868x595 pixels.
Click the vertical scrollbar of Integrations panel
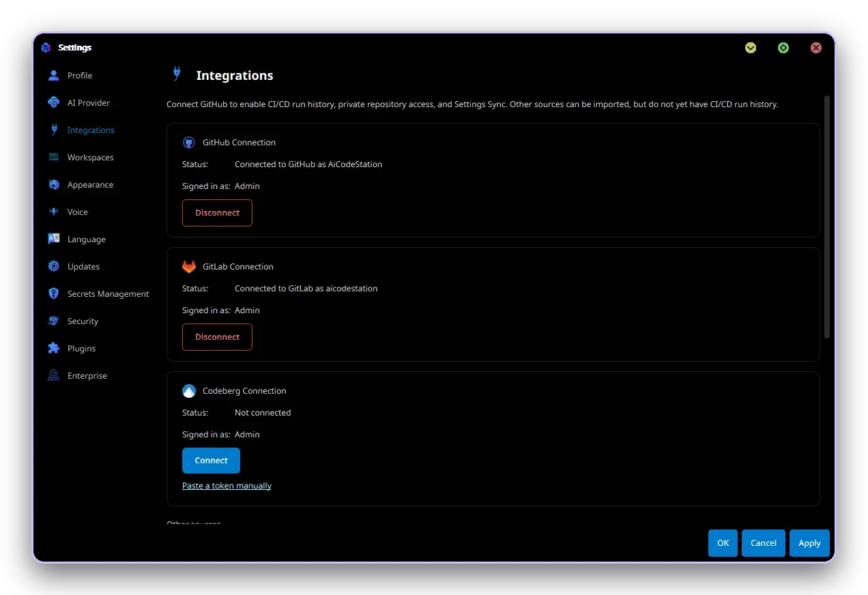(x=827, y=217)
